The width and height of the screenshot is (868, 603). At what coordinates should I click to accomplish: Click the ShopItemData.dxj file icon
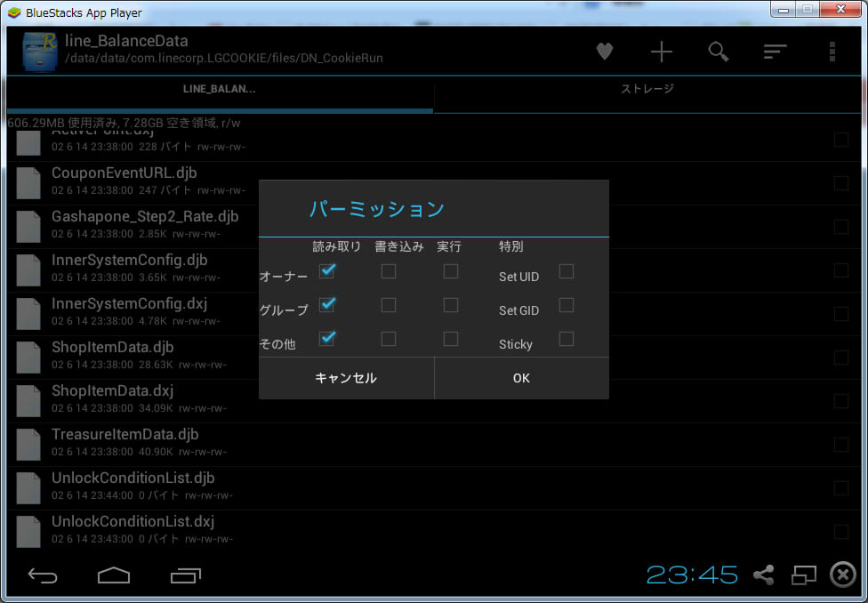click(28, 401)
